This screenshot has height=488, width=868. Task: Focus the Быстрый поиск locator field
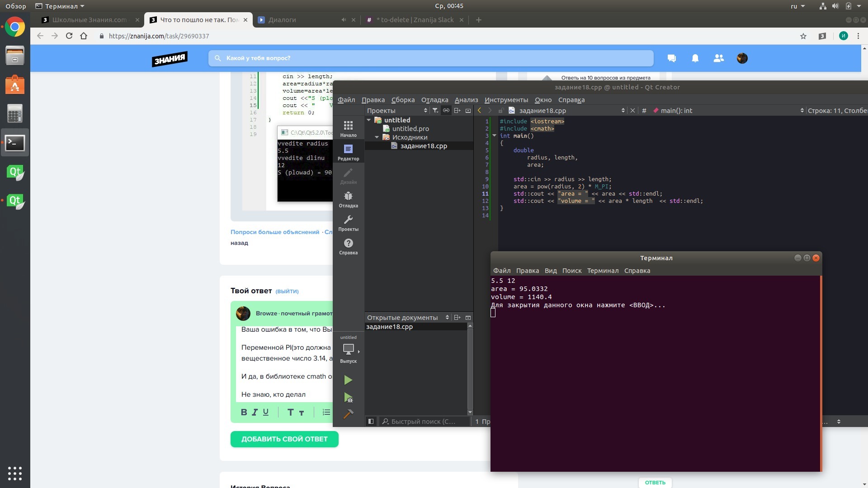point(424,422)
